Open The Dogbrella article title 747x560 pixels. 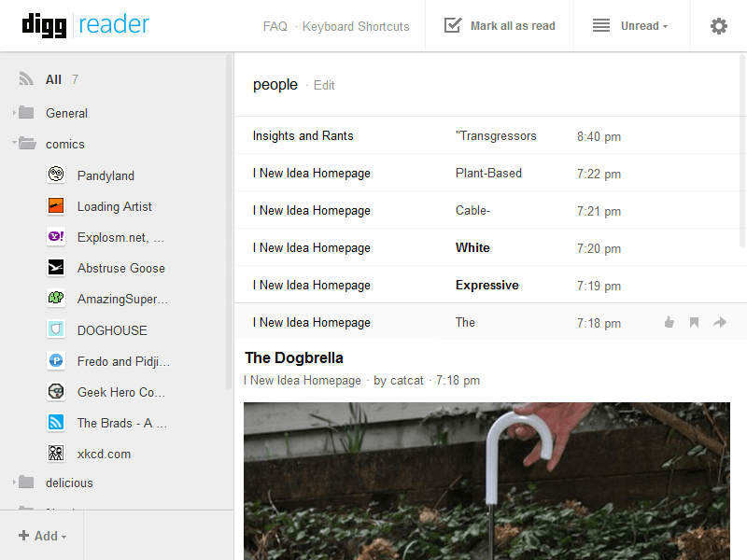pyautogui.click(x=294, y=357)
